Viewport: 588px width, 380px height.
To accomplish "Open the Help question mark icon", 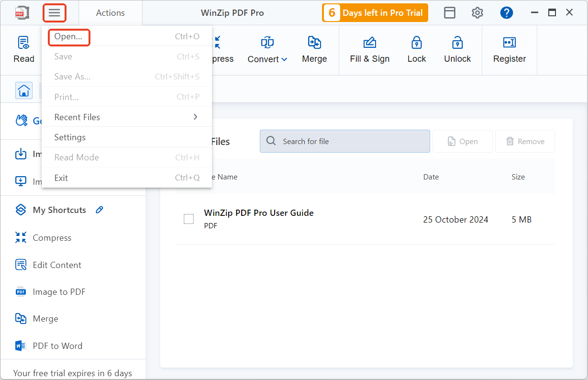I will 507,12.
